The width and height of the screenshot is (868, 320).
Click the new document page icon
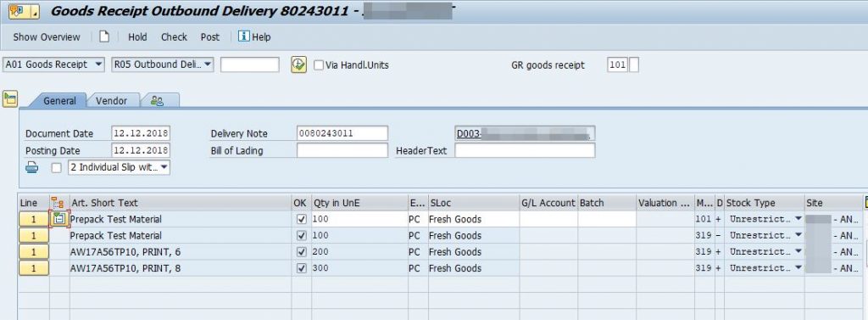coord(104,36)
